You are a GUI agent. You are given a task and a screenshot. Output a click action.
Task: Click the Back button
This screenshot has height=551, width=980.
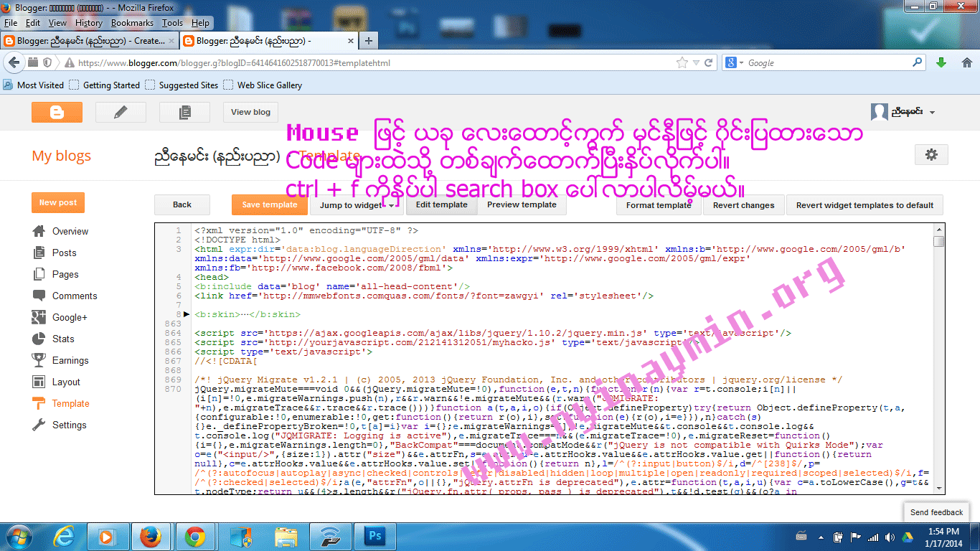click(x=182, y=205)
